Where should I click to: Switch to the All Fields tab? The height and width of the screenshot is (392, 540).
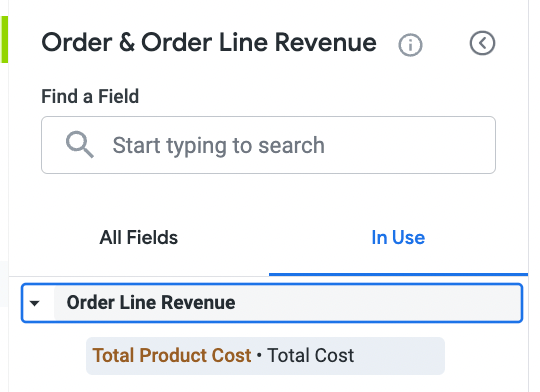138,237
